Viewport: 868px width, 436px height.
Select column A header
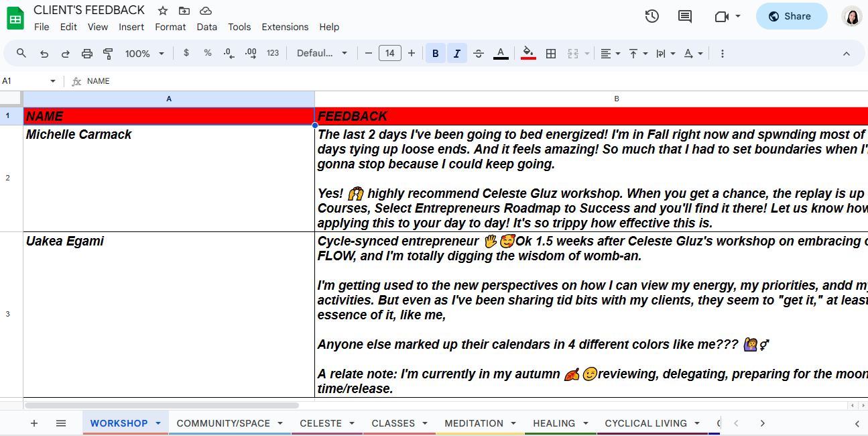(x=169, y=99)
